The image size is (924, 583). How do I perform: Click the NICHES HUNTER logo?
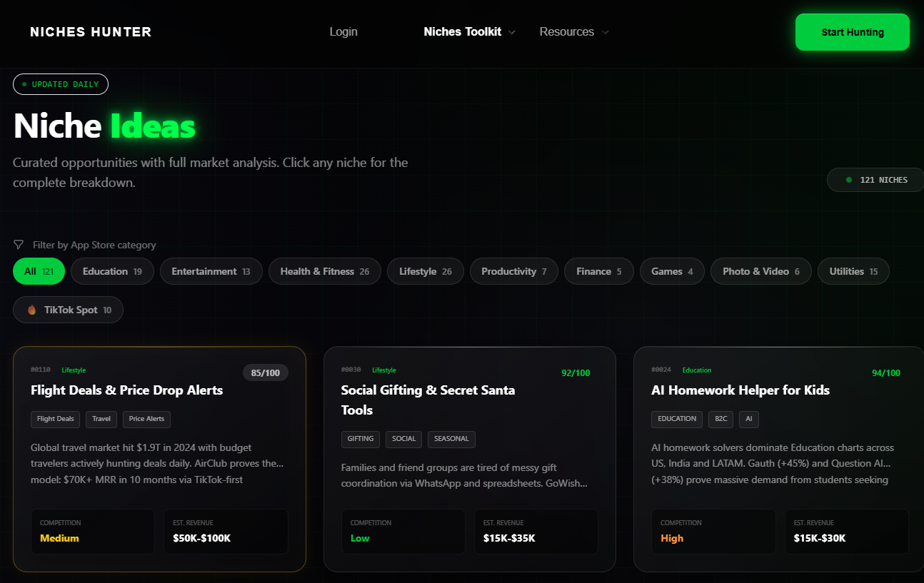click(90, 31)
